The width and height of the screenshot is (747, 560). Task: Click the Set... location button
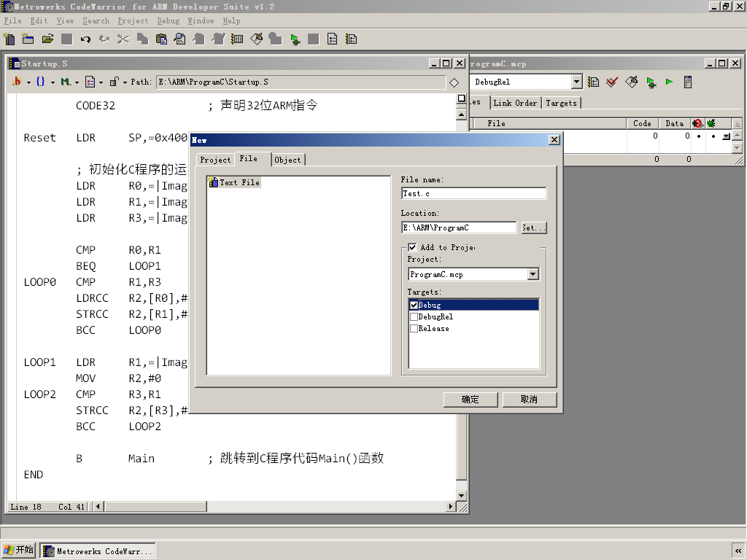click(x=533, y=227)
